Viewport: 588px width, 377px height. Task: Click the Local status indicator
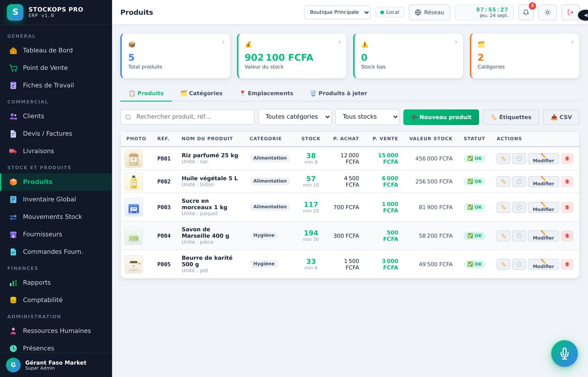pos(390,12)
